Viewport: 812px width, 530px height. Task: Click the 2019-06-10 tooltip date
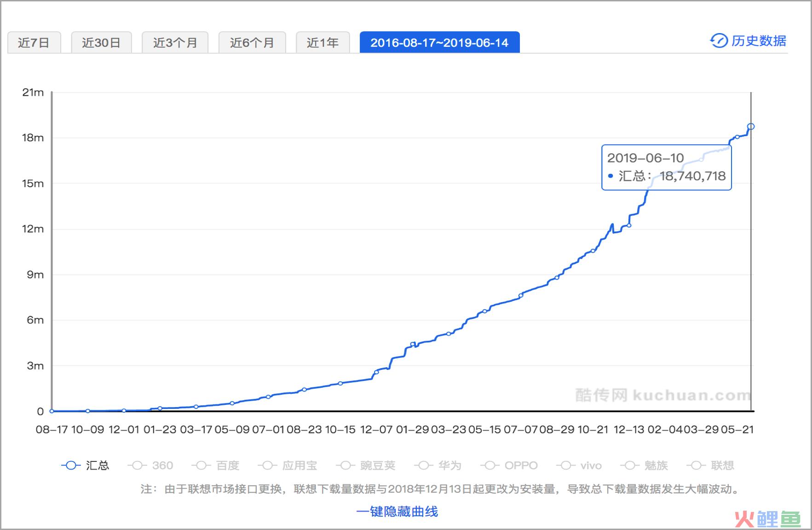pyautogui.click(x=645, y=158)
